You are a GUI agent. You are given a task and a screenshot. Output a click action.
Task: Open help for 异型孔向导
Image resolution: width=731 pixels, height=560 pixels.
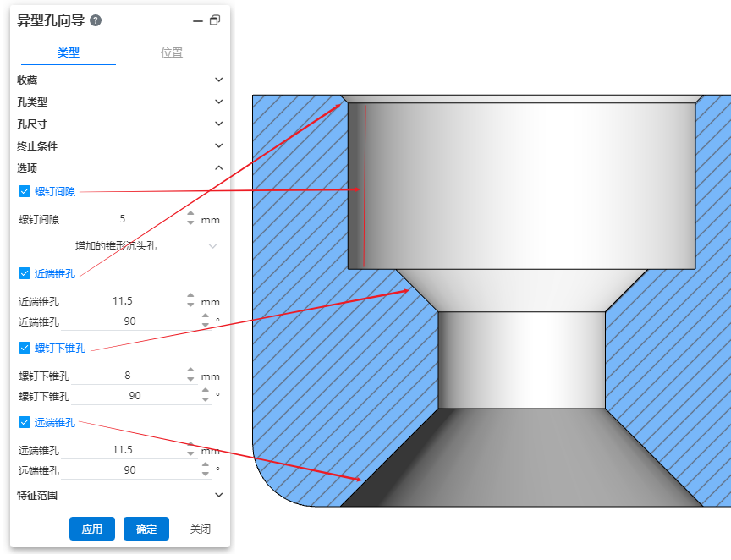pyautogui.click(x=96, y=20)
